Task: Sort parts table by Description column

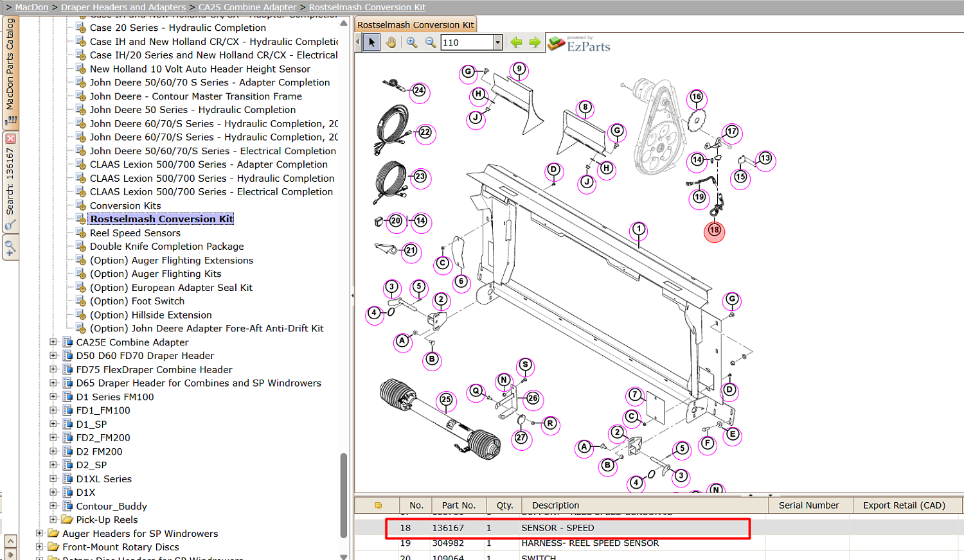Action: (645, 505)
